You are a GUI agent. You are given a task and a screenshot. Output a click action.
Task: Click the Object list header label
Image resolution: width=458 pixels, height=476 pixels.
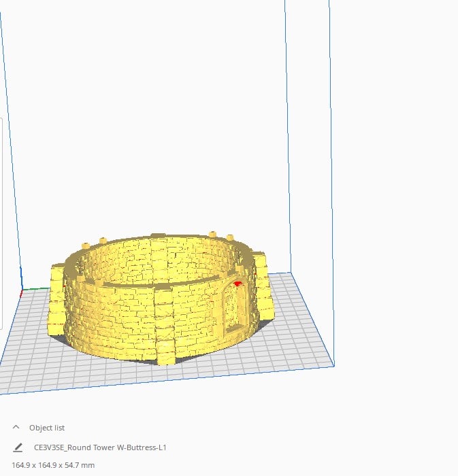click(47, 428)
